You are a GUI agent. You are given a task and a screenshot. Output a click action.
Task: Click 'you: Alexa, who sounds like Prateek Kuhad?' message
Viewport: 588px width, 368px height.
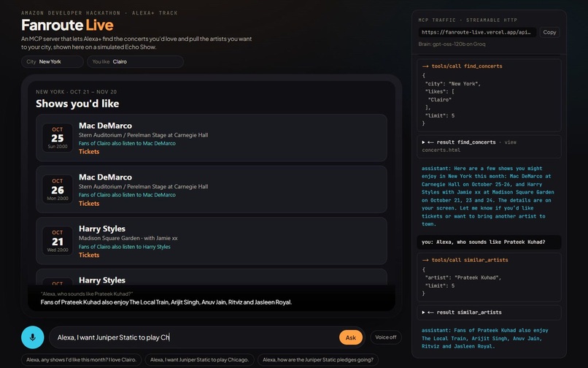[489, 242]
